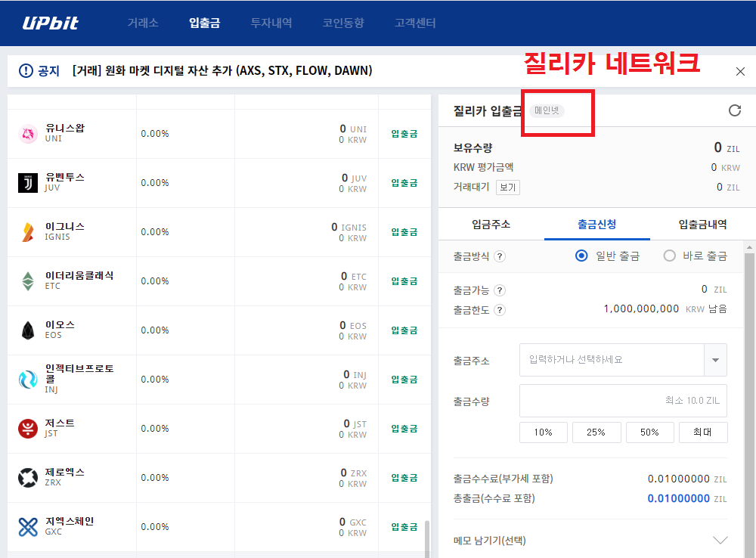Select 바로 출금 radio option
Viewport: 756px width, 558px height.
tap(669, 256)
